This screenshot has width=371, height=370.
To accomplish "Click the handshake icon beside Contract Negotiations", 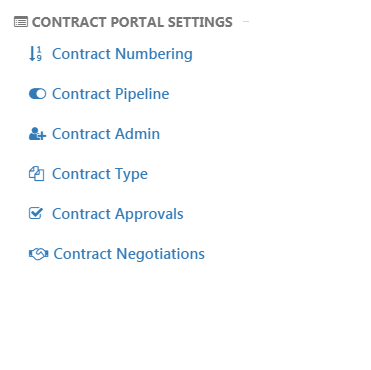I will [38, 254].
